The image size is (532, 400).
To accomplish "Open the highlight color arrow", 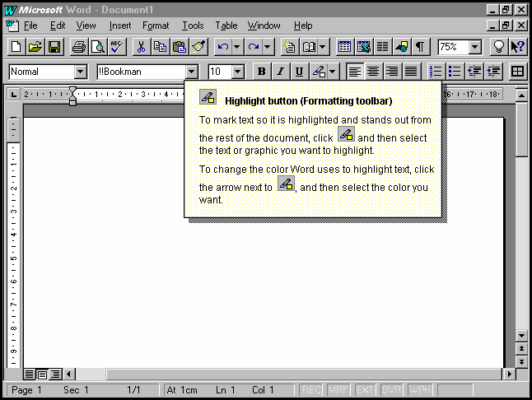I will click(333, 71).
